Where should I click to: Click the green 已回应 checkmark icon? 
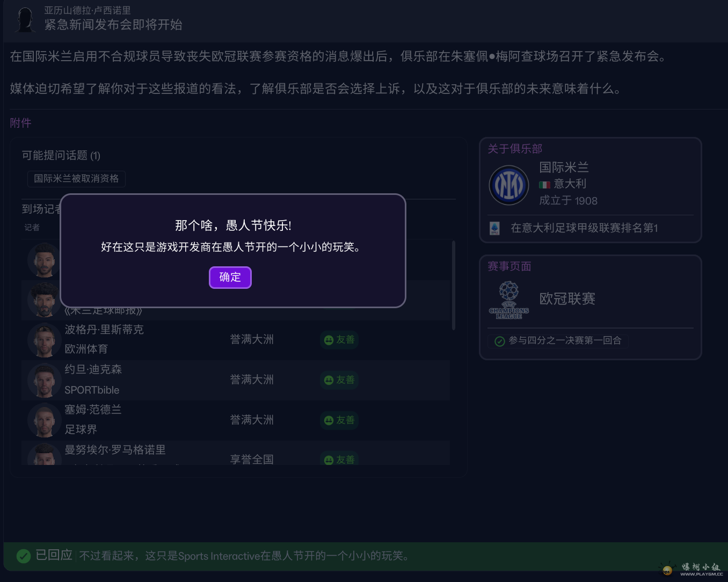click(x=23, y=556)
